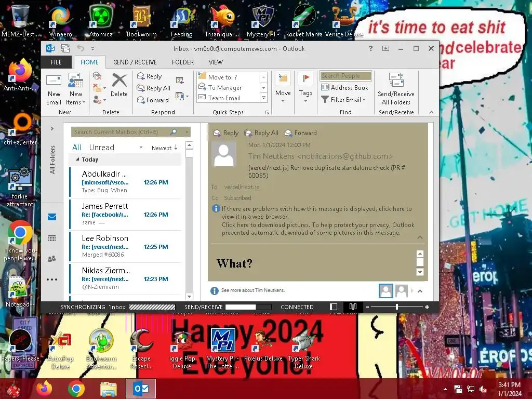Click Ribbon Display Options icon

coord(386,48)
